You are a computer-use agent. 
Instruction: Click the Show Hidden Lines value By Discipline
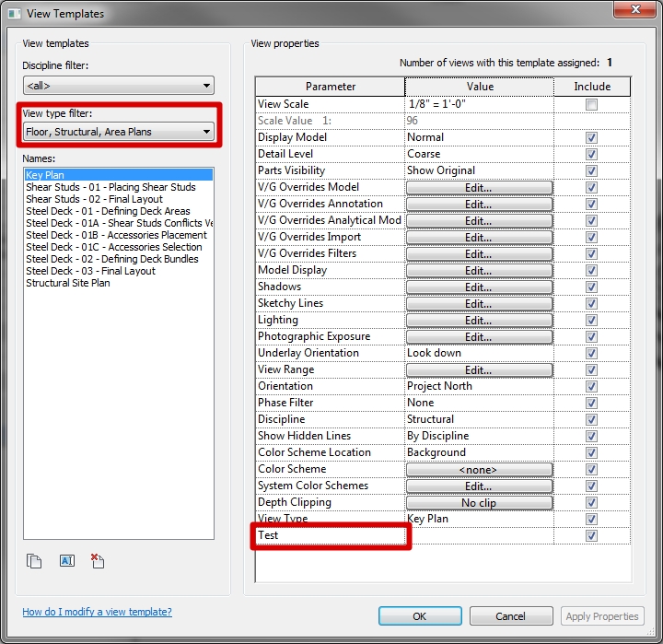(x=479, y=436)
